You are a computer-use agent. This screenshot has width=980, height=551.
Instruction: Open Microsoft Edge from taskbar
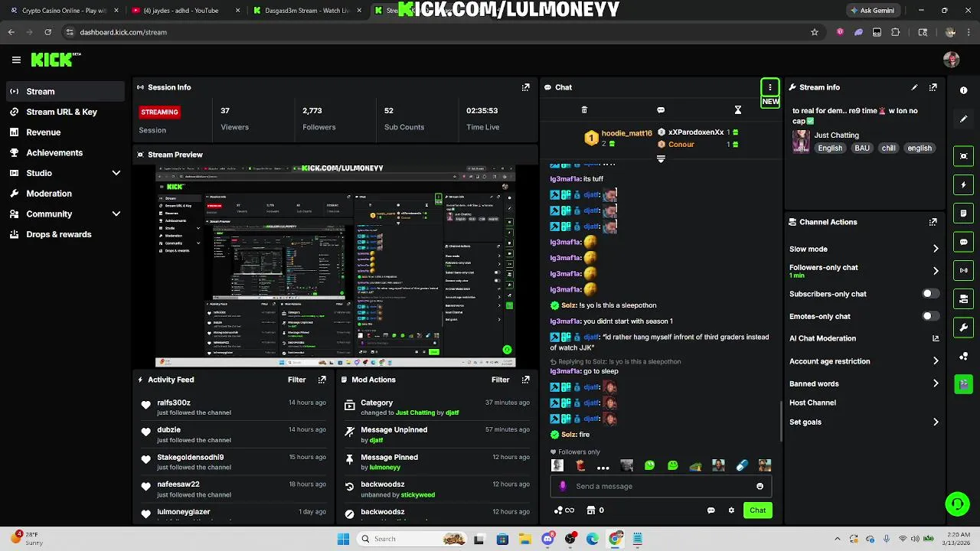593,539
